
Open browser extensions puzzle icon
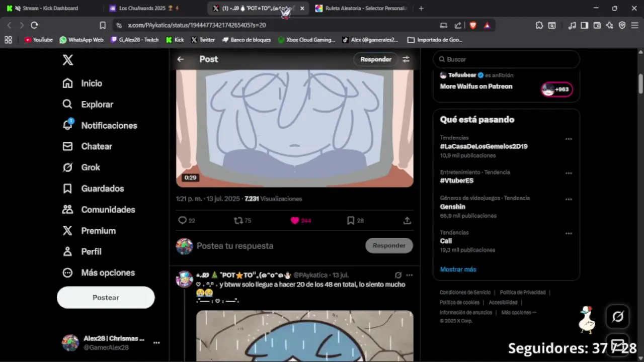click(x=539, y=25)
